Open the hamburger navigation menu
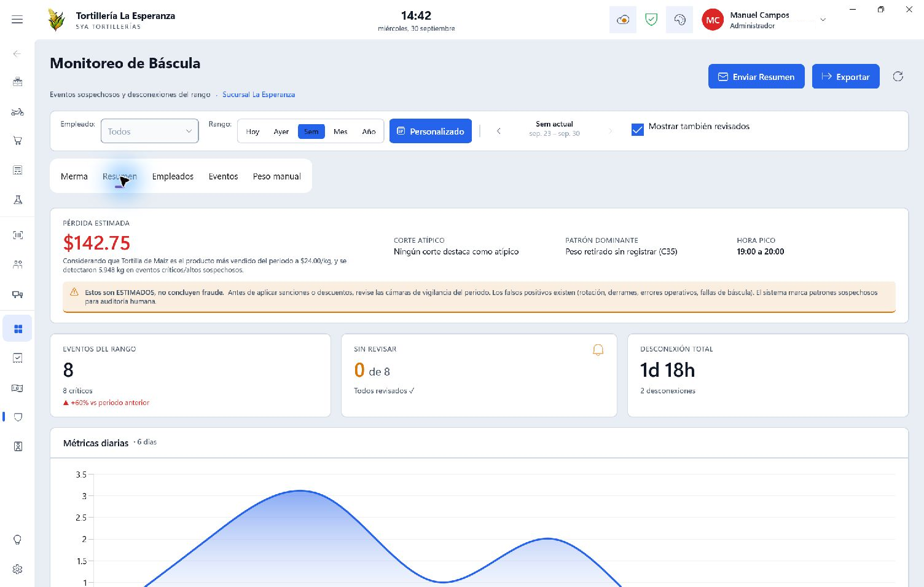 click(17, 20)
